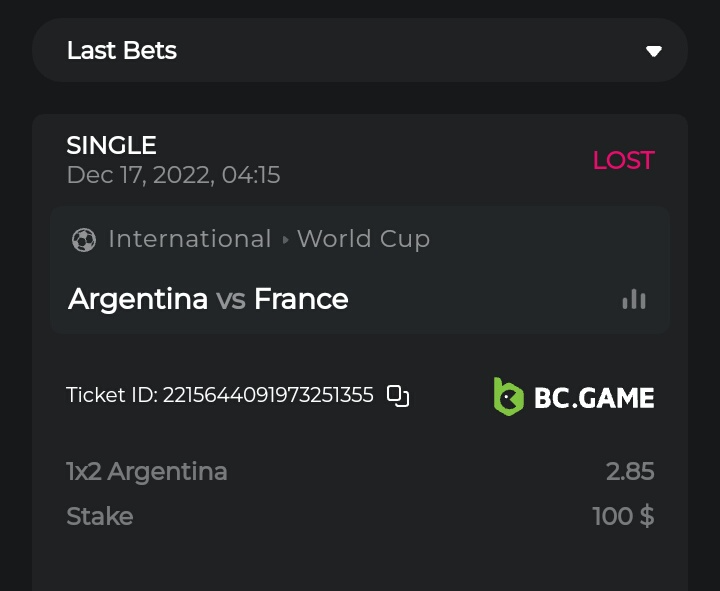Click the BC.GAME brand text
This screenshot has height=591, width=720.
tap(594, 398)
